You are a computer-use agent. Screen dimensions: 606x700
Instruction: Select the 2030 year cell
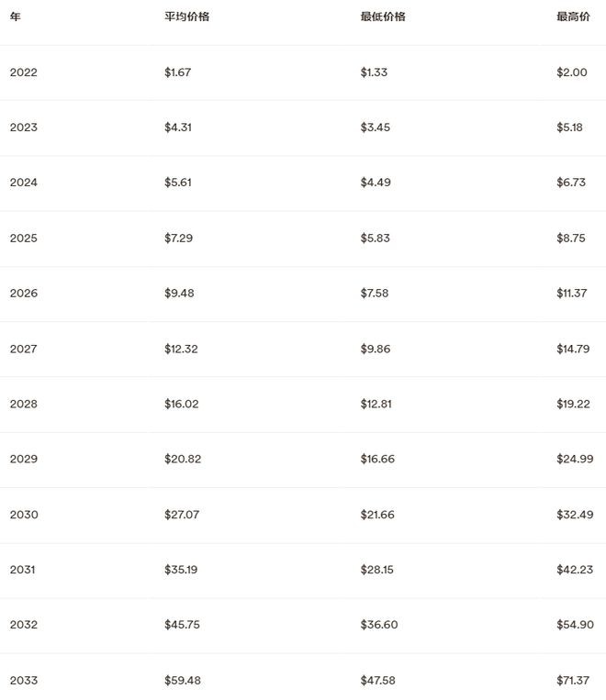click(x=24, y=515)
